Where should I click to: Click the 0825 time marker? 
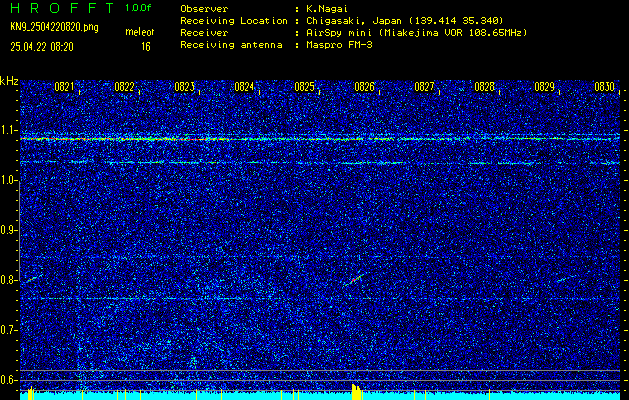coord(304,87)
